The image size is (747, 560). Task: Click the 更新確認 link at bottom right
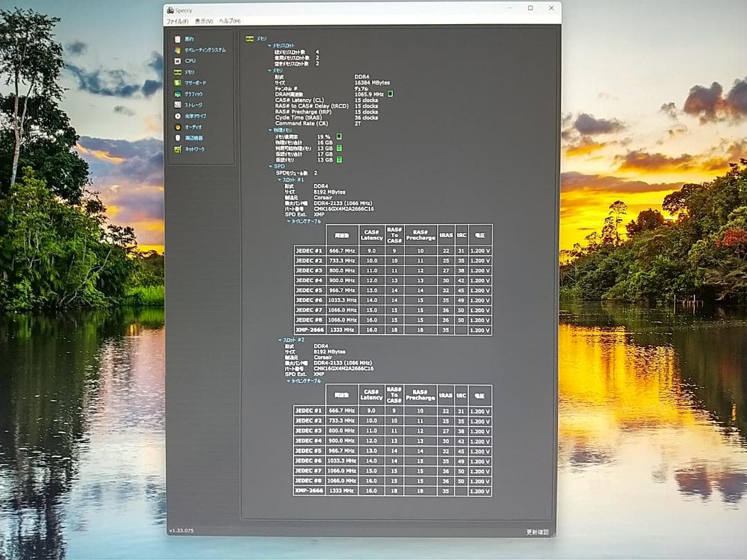pos(537,532)
